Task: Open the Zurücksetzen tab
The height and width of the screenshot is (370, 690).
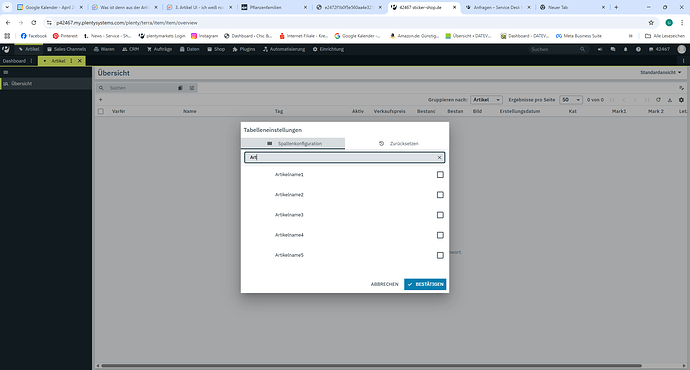Action: tap(398, 143)
